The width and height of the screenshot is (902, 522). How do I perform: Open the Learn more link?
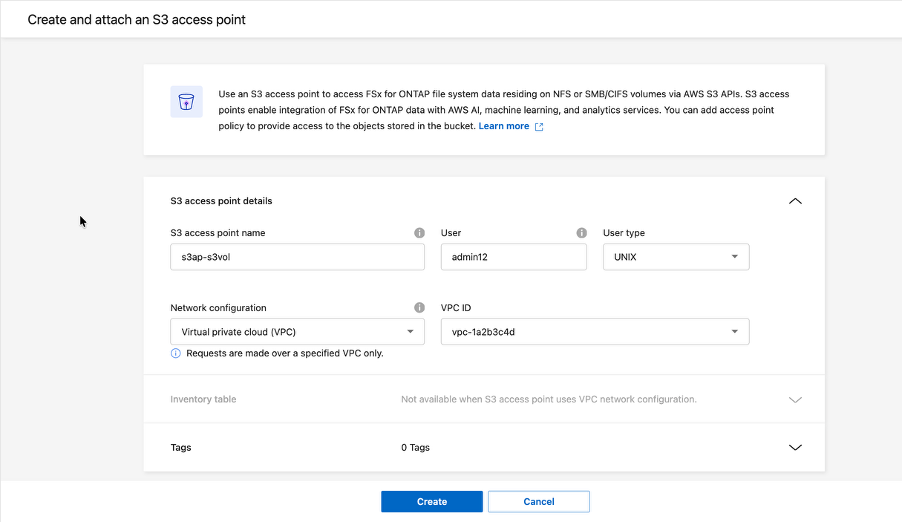point(504,126)
